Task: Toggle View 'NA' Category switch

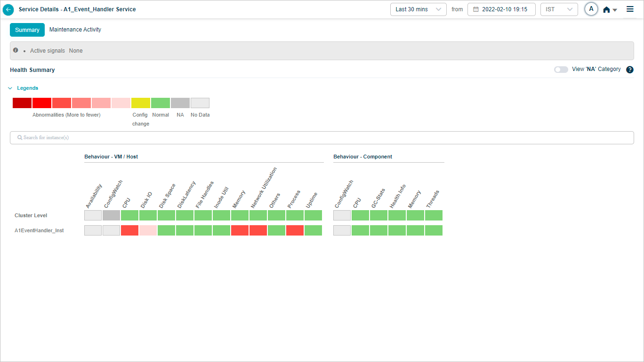Action: click(x=561, y=70)
